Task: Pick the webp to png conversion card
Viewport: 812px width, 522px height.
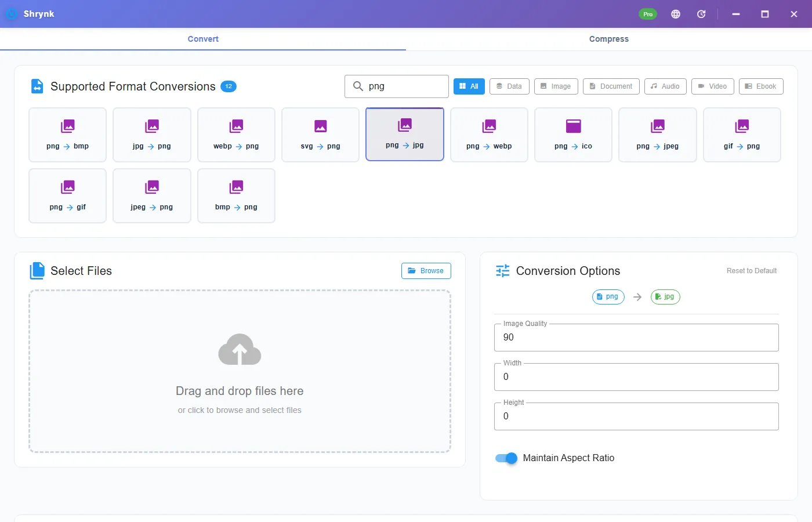Action: (x=236, y=135)
